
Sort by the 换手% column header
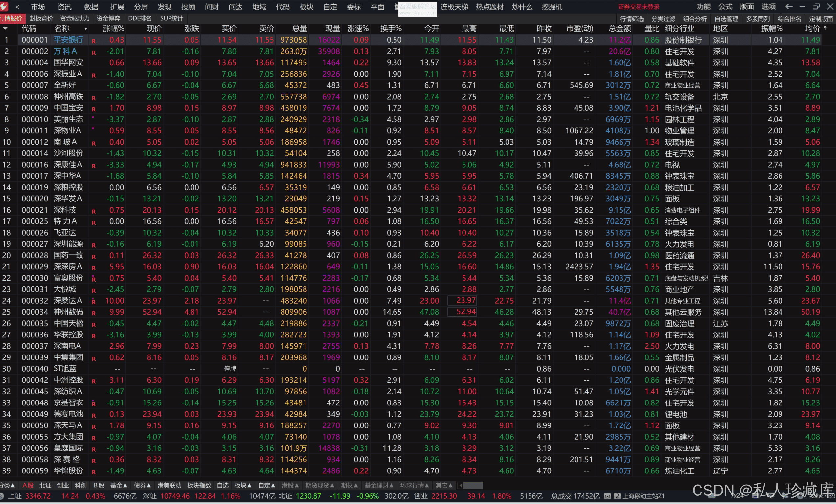(391, 29)
